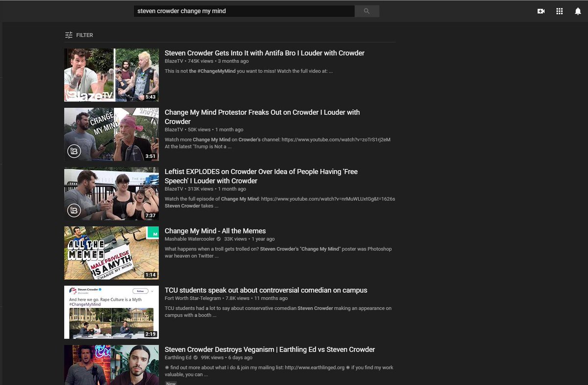Screen dimensions: 588x385
Task: Click description 'This is not the #ChangeMyMind you want to miss'
Action: [249, 71]
